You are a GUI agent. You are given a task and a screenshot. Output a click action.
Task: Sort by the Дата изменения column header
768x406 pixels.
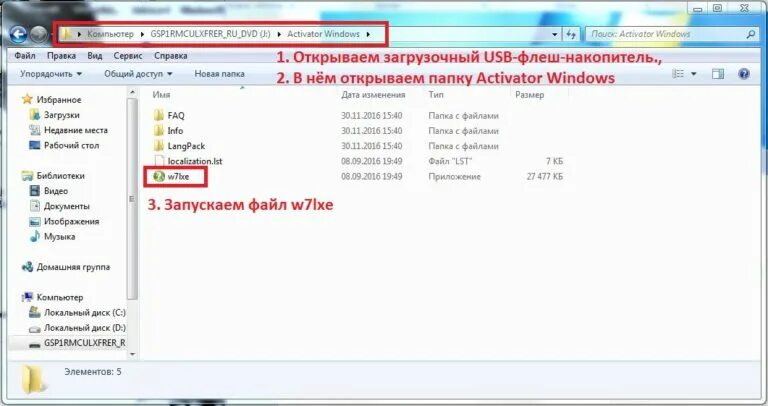[373, 95]
